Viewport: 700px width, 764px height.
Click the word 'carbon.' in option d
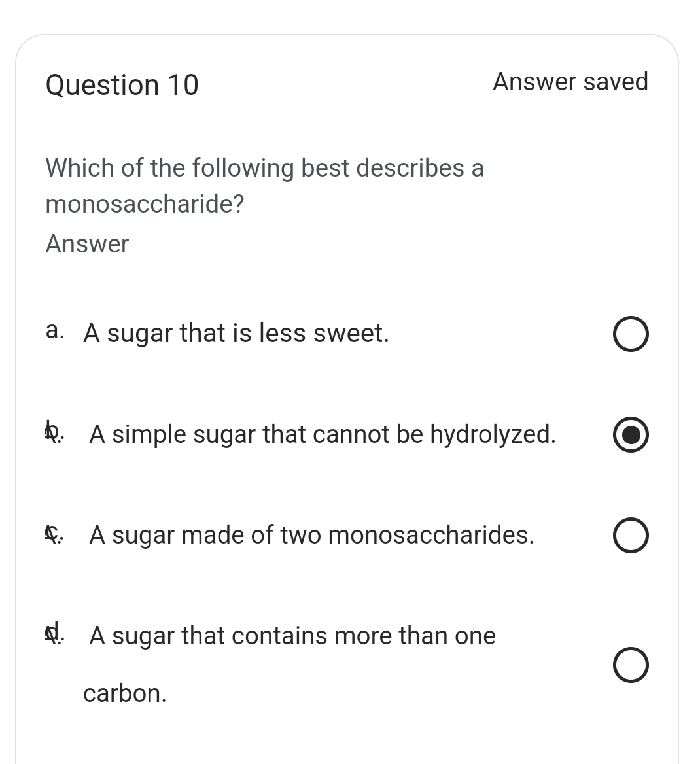125,693
